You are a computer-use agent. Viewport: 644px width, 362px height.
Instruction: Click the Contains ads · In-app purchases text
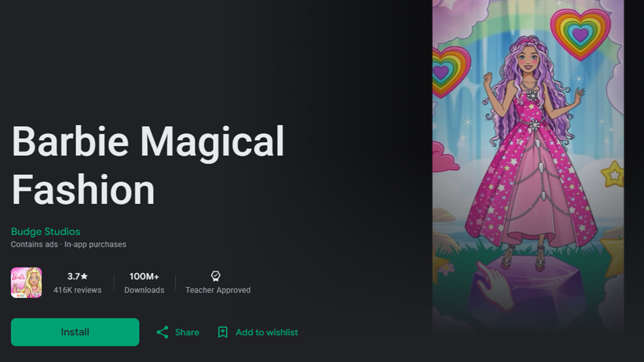pos(68,244)
